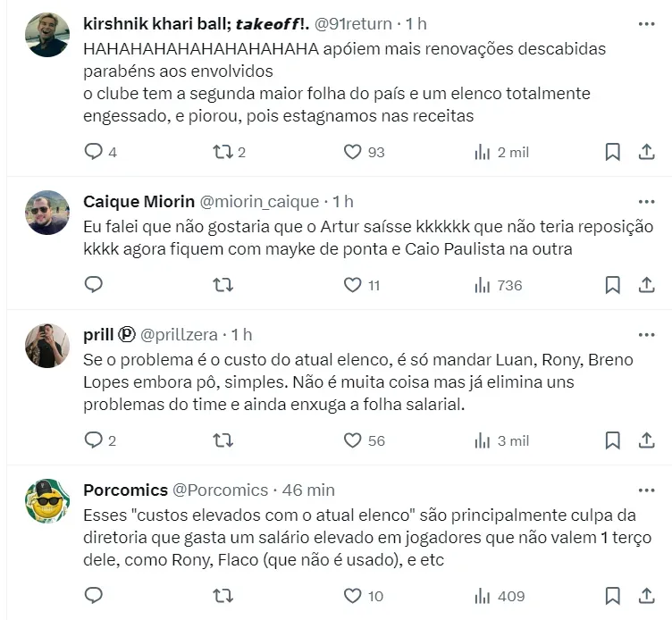Viewport: 672px width, 620px height.
Task: Open more options on 91return tweet
Action: click(x=646, y=24)
